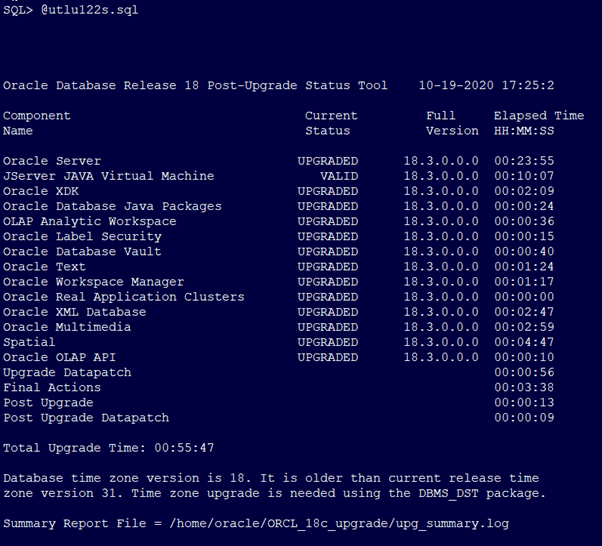This screenshot has height=546, width=602.
Task: Click the UPGRADED status for Oracle Server
Action: pyautogui.click(x=328, y=161)
